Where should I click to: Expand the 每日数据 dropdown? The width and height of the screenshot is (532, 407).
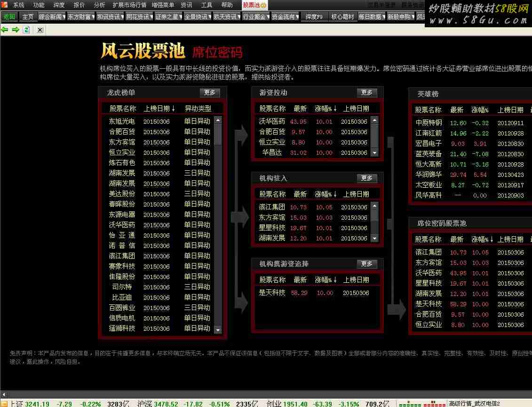click(372, 16)
